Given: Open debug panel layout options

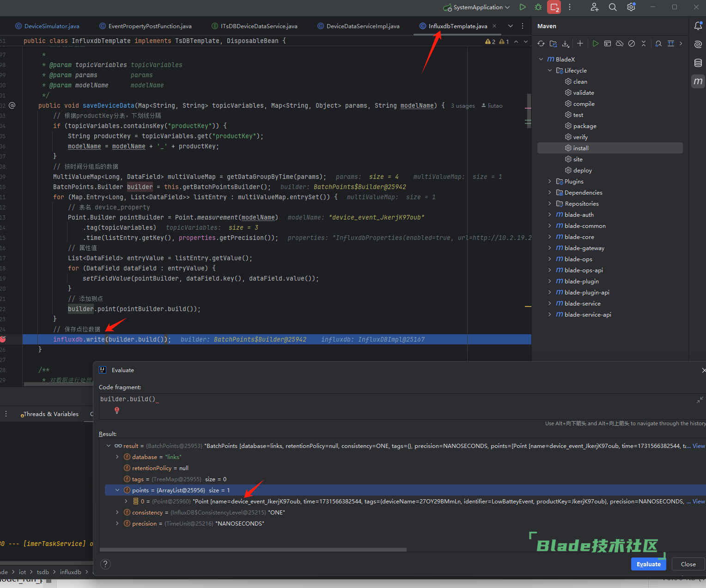Looking at the screenshot, I should pos(6,414).
